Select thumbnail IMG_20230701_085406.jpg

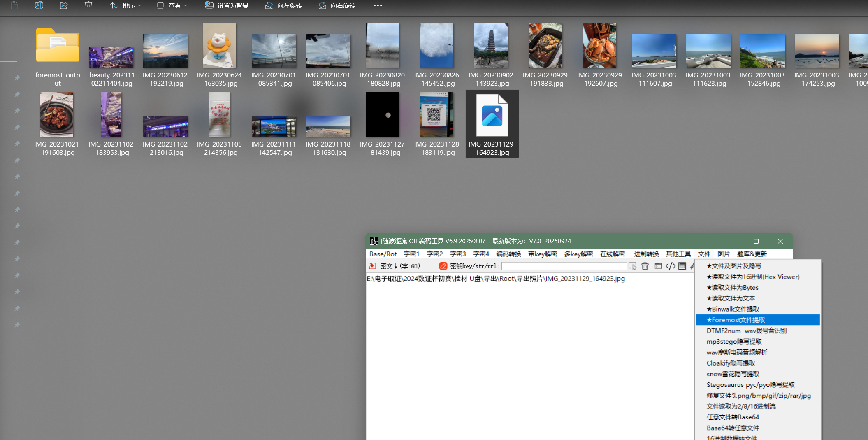328,51
